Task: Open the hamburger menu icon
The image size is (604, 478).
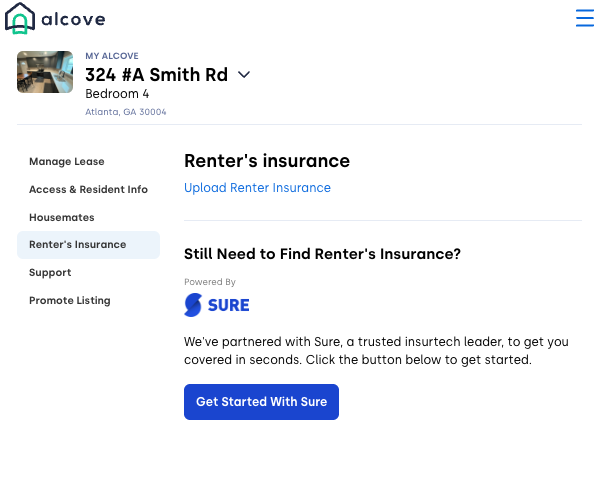Action: tap(585, 18)
